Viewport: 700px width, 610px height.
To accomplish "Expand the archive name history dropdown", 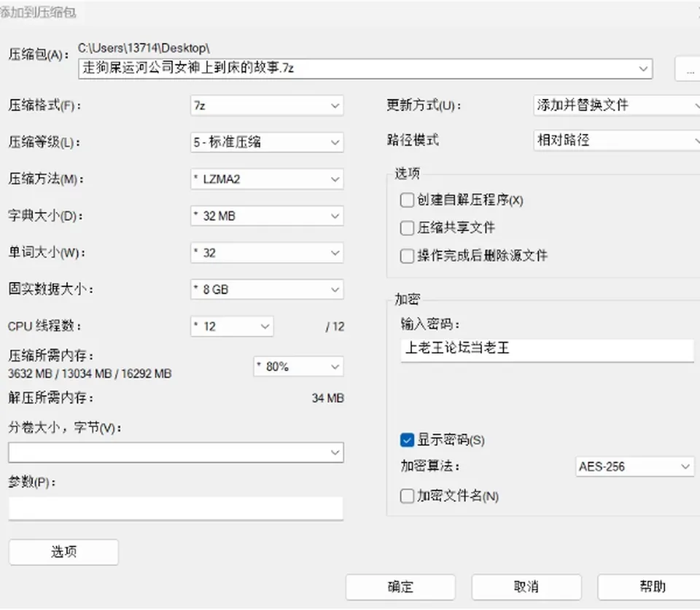I will pos(643,69).
